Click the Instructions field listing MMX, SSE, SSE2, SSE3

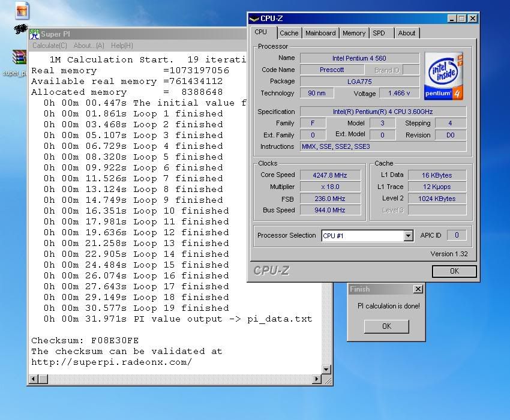pos(383,147)
